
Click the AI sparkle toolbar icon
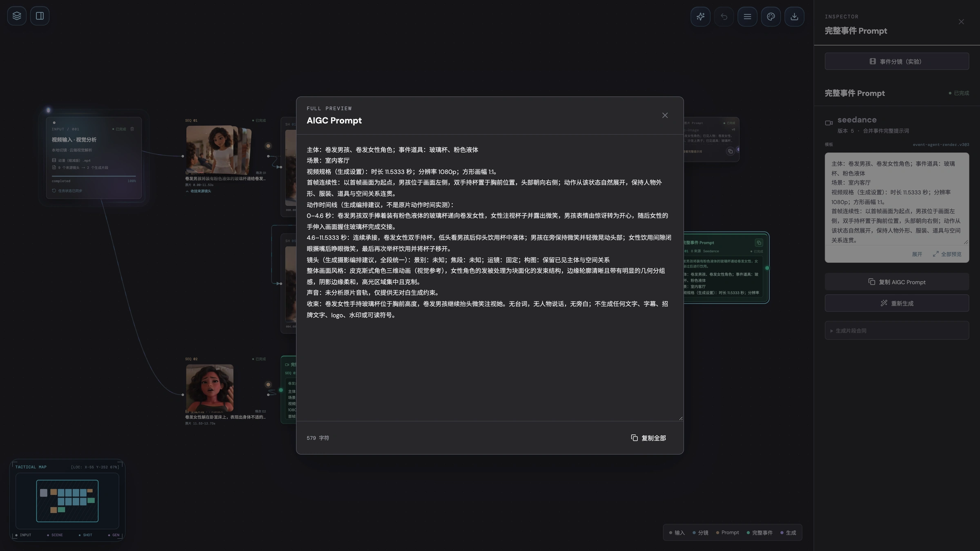700,17
